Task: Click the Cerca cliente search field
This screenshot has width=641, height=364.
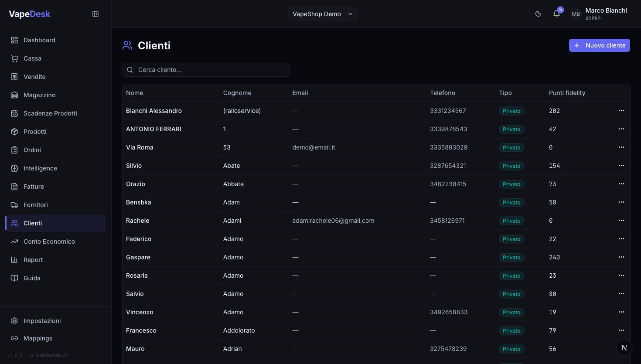Action: tap(205, 70)
